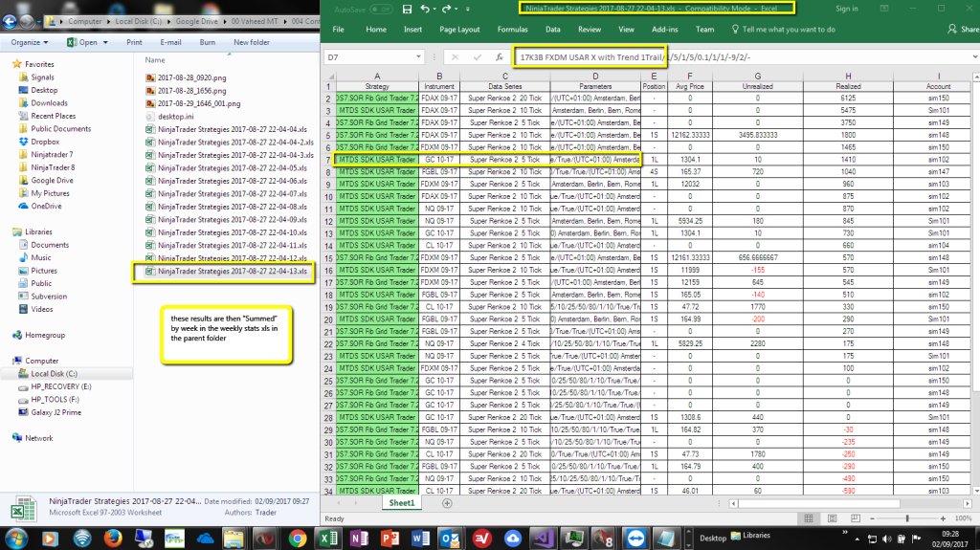Redo the last action in Excel

click(446, 9)
